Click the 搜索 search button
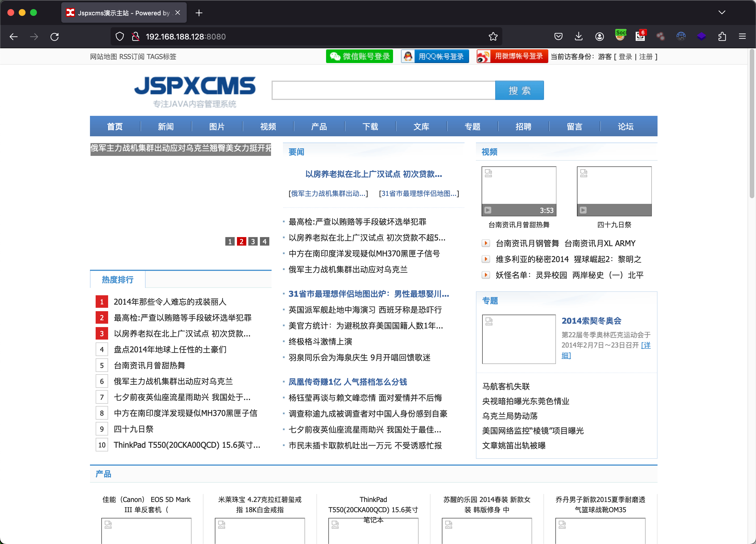The image size is (756, 544). click(x=519, y=90)
